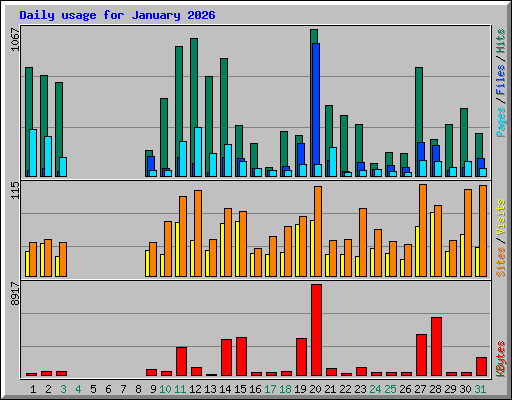Click the orange Visits bar for day 12

coord(198,233)
